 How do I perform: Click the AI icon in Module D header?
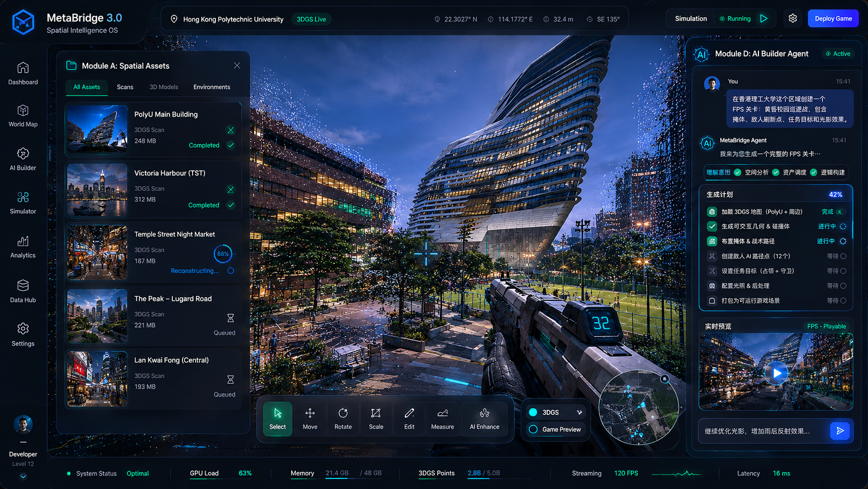[x=701, y=54]
